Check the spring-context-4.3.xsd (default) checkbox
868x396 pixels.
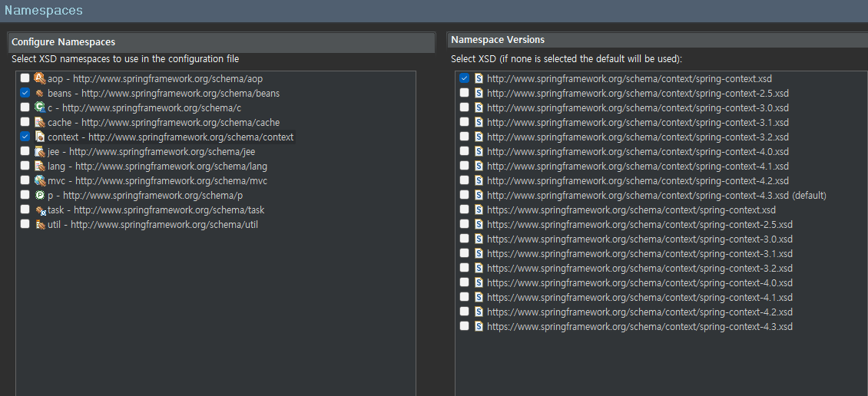pos(464,195)
